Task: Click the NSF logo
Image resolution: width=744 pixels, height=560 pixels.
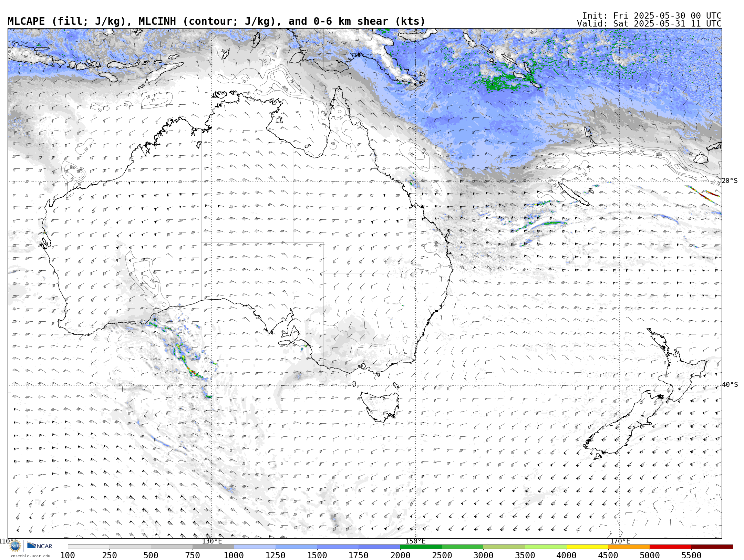Action: click(15, 546)
